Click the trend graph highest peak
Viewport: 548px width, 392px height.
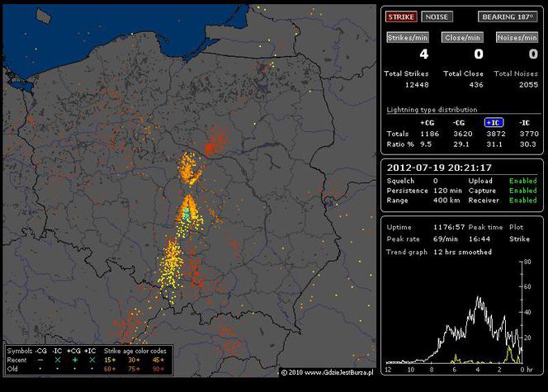point(479,299)
